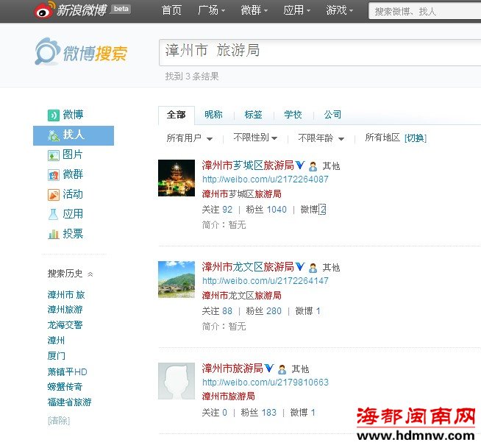Open the 漳州市芗城区旅游局 avatar thumbnail
481x448 pixels.
[177, 178]
